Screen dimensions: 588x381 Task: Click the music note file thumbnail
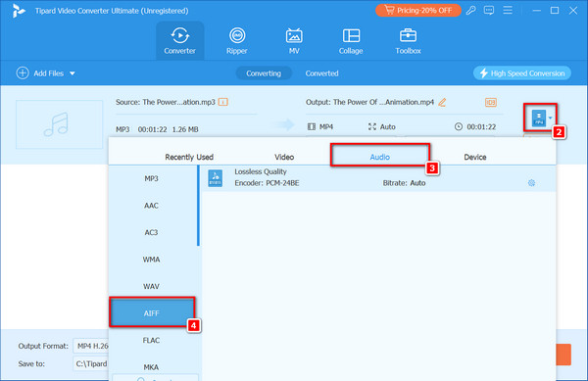[59, 124]
